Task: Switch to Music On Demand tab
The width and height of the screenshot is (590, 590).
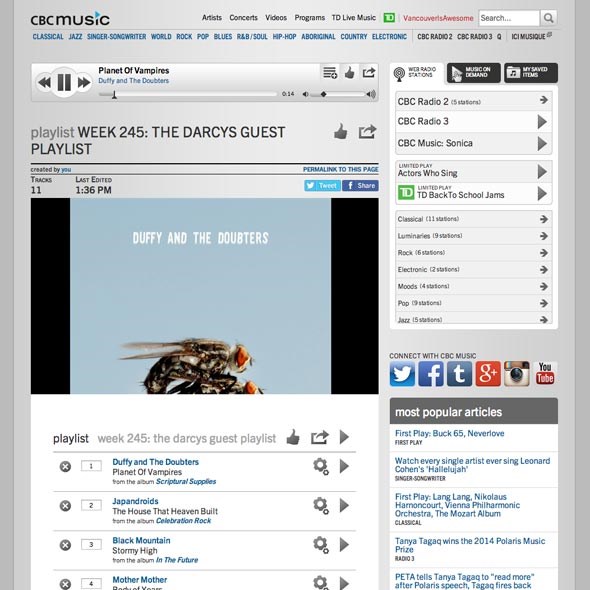Action: click(x=473, y=72)
